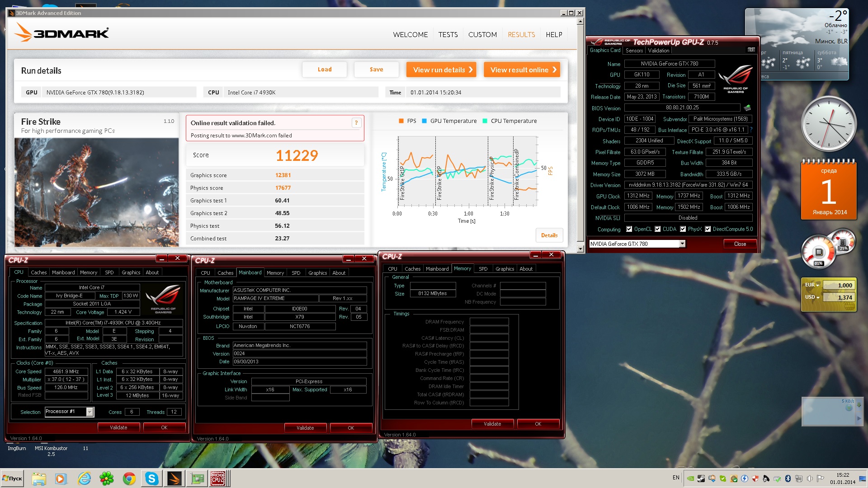868x488 pixels.
Task: Toggle the CUDA checkbox
Action: 658,229
